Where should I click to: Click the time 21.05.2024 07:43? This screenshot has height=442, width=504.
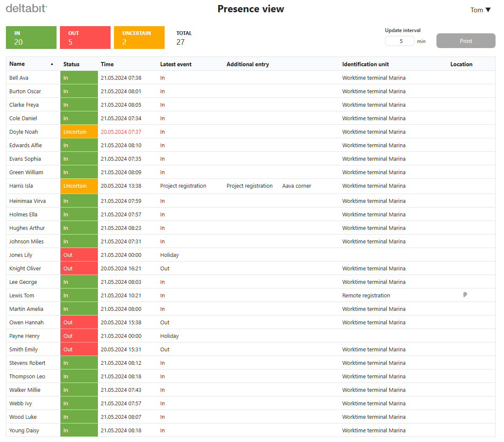pyautogui.click(x=121, y=390)
